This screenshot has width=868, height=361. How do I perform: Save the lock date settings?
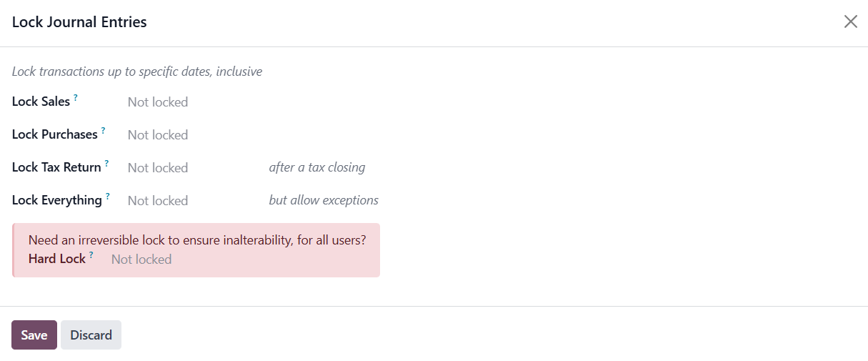click(x=34, y=335)
